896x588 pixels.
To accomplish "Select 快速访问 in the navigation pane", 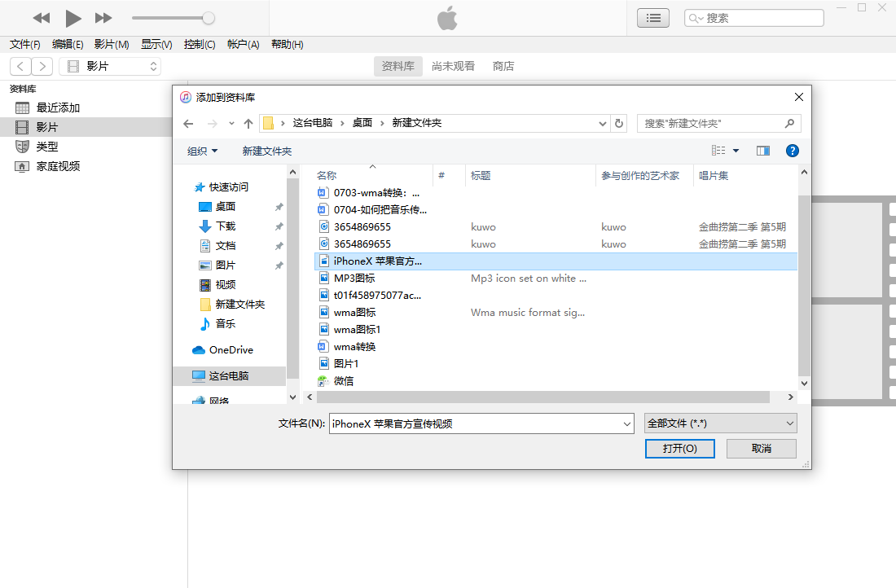I will point(229,186).
